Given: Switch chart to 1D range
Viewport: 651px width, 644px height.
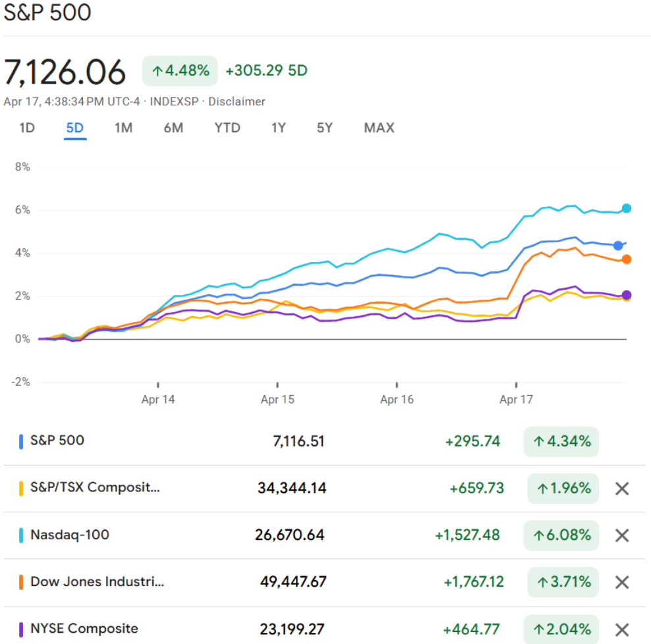Looking at the screenshot, I should (27, 128).
